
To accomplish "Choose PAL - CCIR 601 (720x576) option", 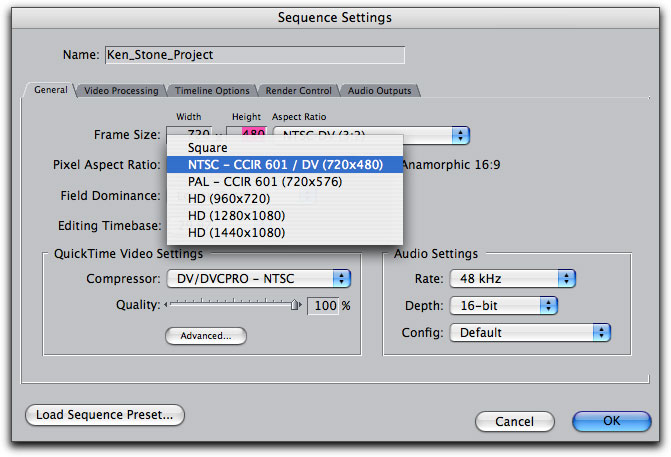I will coord(265,181).
